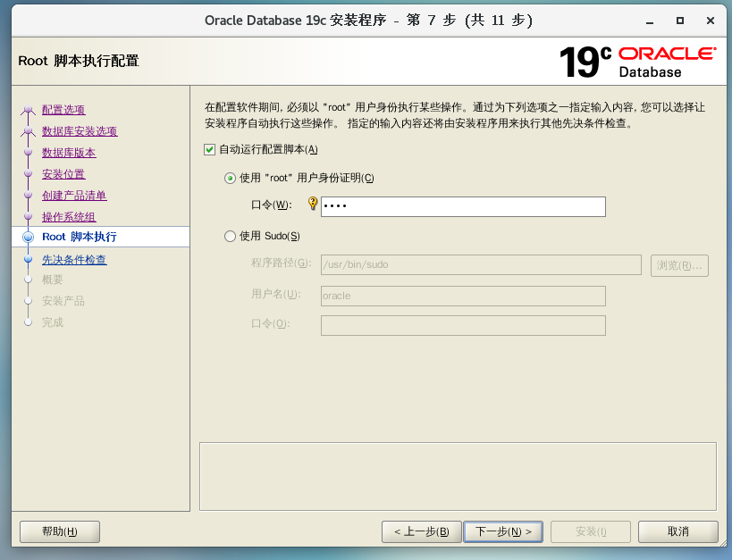The height and width of the screenshot is (560, 732).
Task: Select the 使用 "root" 用户身份证明 option
Action: (x=230, y=178)
